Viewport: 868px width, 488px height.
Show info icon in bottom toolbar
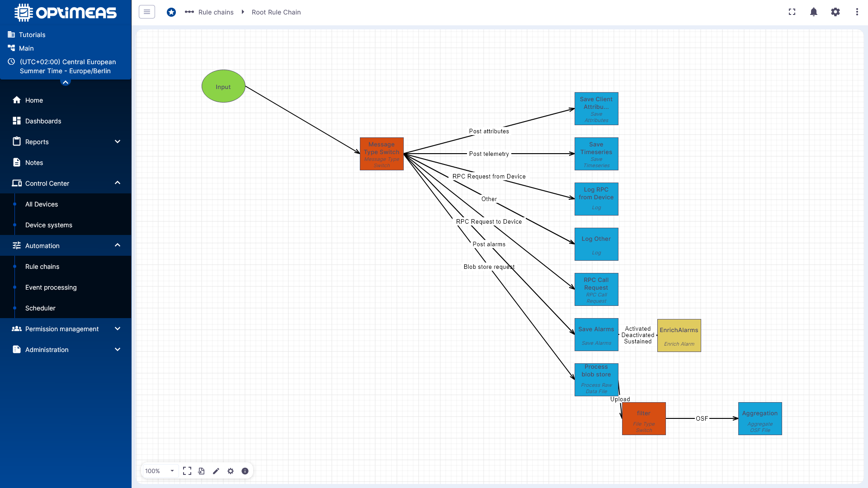[245, 471]
